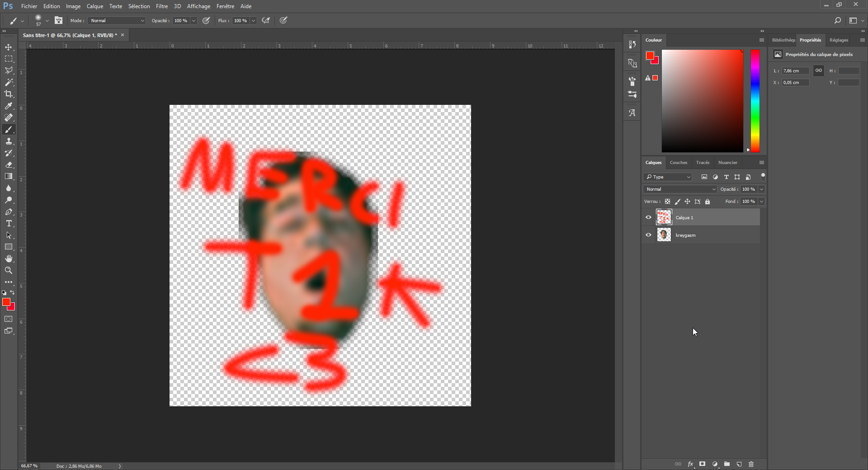The height and width of the screenshot is (470, 868).
Task: Select the Eraser tool
Action: point(9,165)
